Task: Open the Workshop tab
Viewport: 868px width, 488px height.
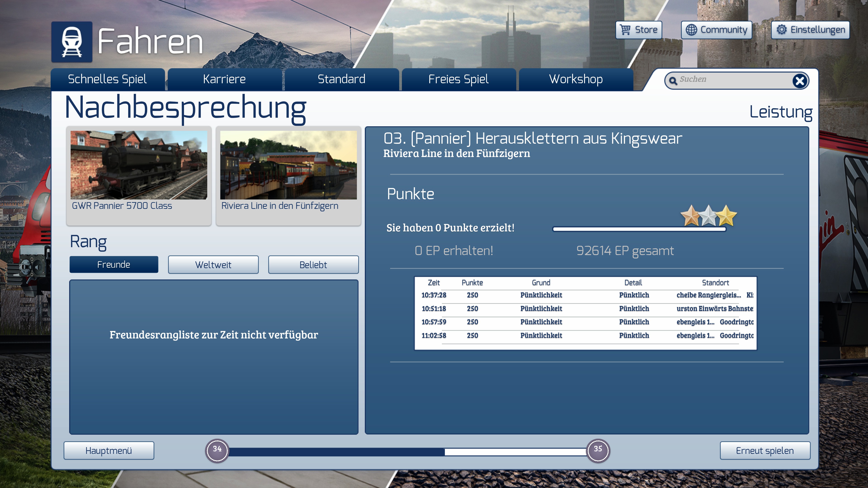Action: (x=576, y=79)
